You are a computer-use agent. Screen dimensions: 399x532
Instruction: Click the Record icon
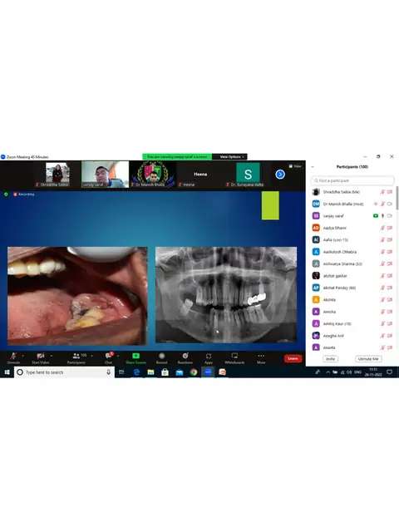pos(162,358)
